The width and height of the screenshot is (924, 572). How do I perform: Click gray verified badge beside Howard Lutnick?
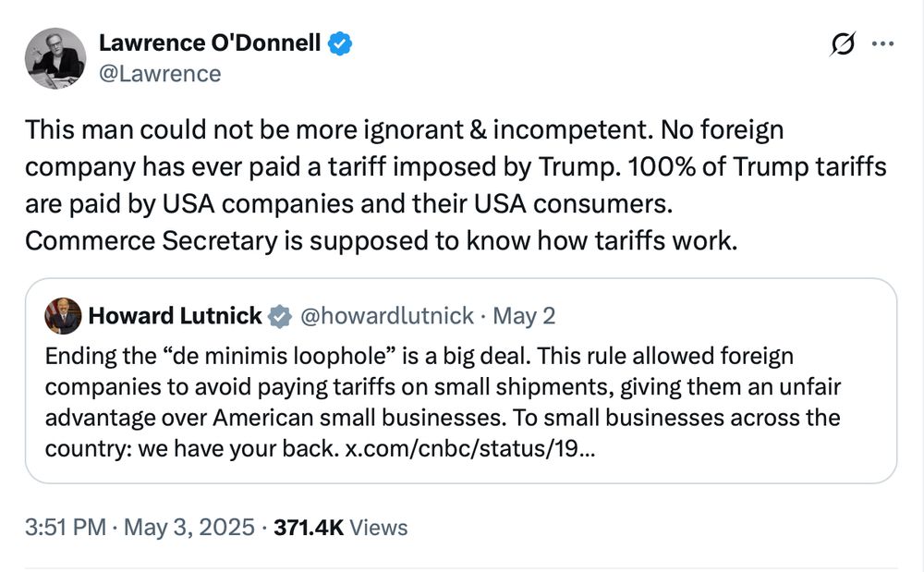(x=279, y=317)
